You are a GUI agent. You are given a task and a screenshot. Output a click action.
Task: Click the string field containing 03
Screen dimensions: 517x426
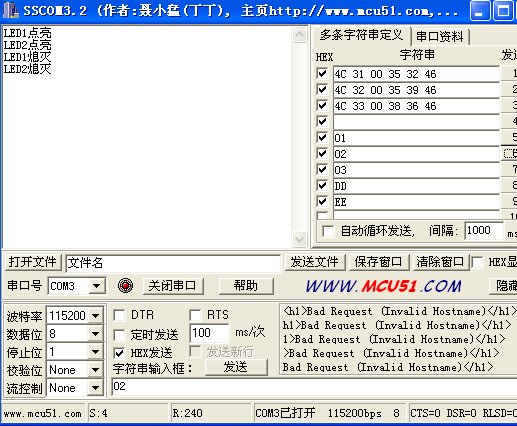(416, 170)
